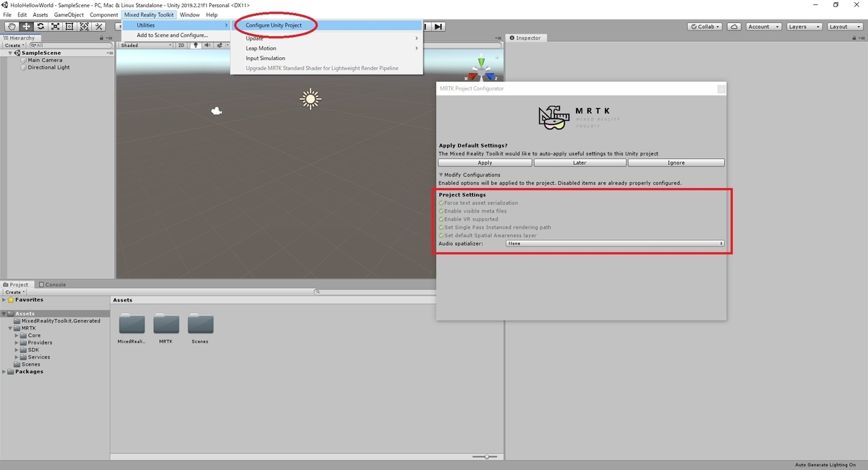Choose Configure Unity Project menu item
The height and width of the screenshot is (470, 868).
click(x=328, y=25)
